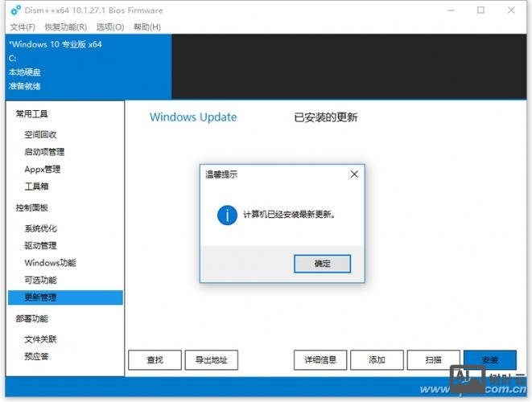
Task: Open 可选功能 in the sidebar
Action: coord(40,280)
